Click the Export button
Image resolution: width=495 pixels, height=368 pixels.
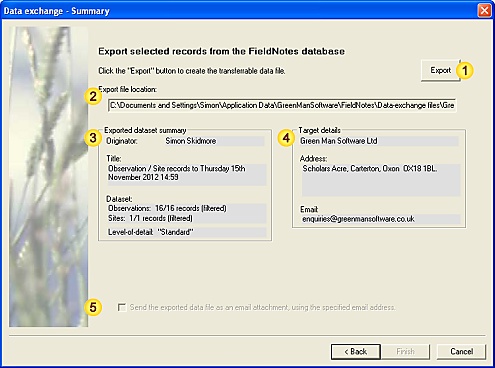(x=440, y=70)
